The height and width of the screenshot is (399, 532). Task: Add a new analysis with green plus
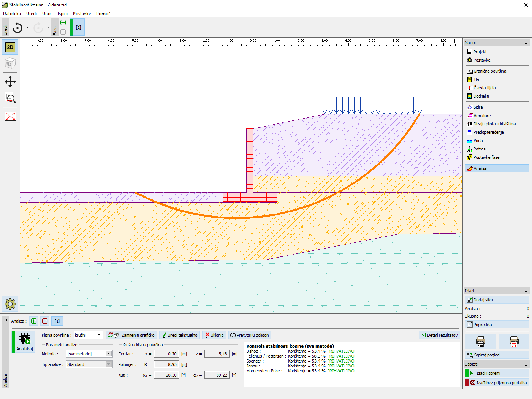pyautogui.click(x=34, y=321)
